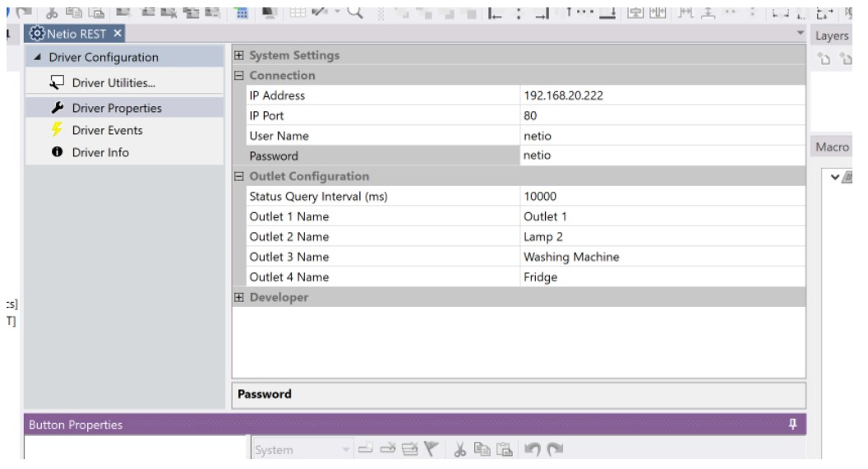Viewport: 868px width, 469px height.
Task: Pin the Button Properties panel
Action: point(792,424)
